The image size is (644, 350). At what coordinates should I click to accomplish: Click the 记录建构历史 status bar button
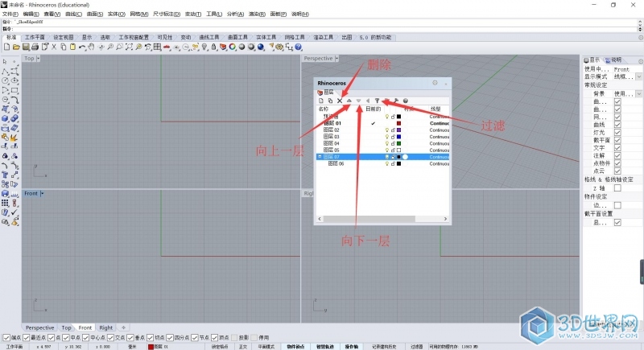click(384, 347)
